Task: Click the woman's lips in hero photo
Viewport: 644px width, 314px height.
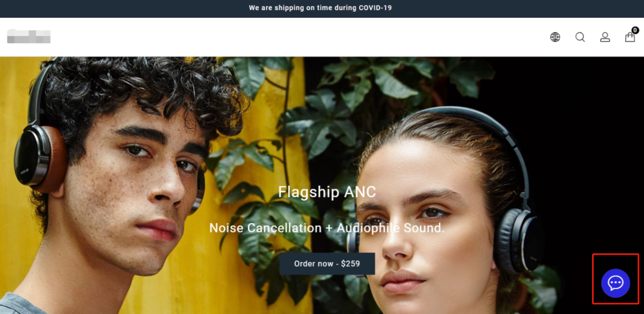Action: [x=402, y=281]
